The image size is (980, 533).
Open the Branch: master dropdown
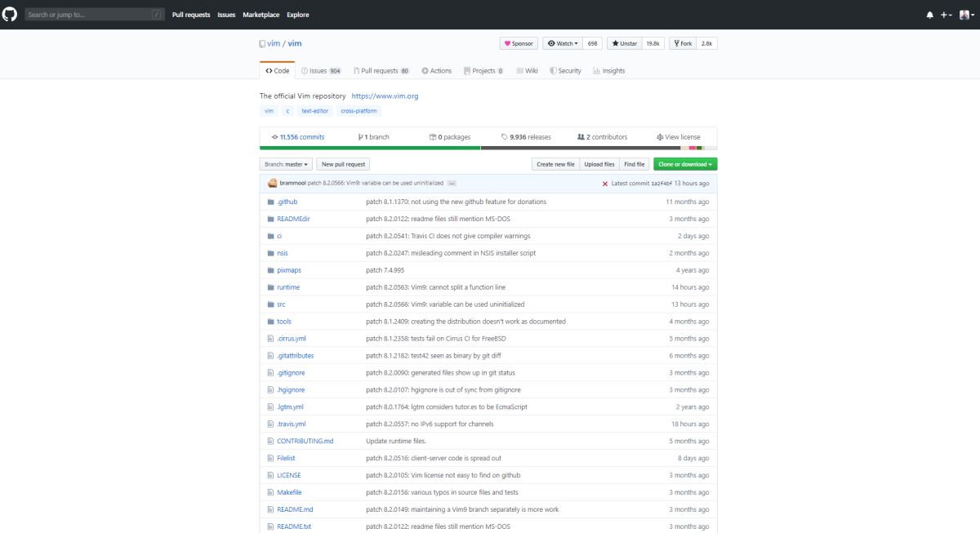point(286,164)
